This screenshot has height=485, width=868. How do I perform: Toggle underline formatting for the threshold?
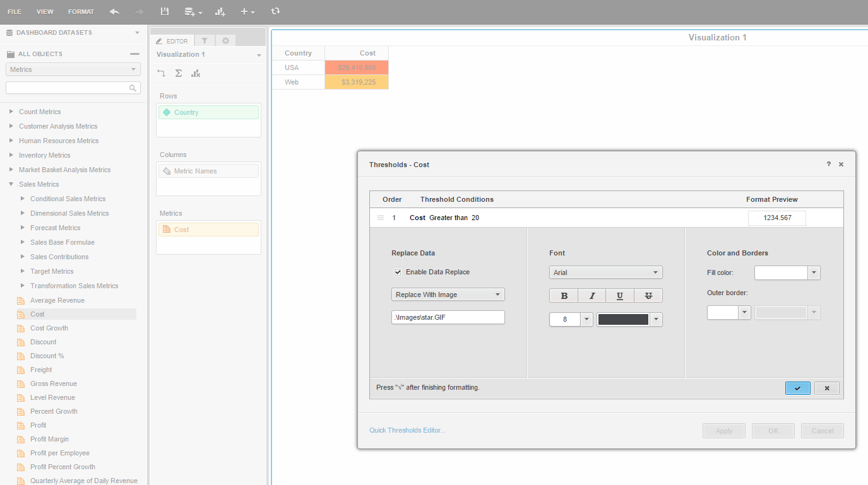click(x=619, y=295)
